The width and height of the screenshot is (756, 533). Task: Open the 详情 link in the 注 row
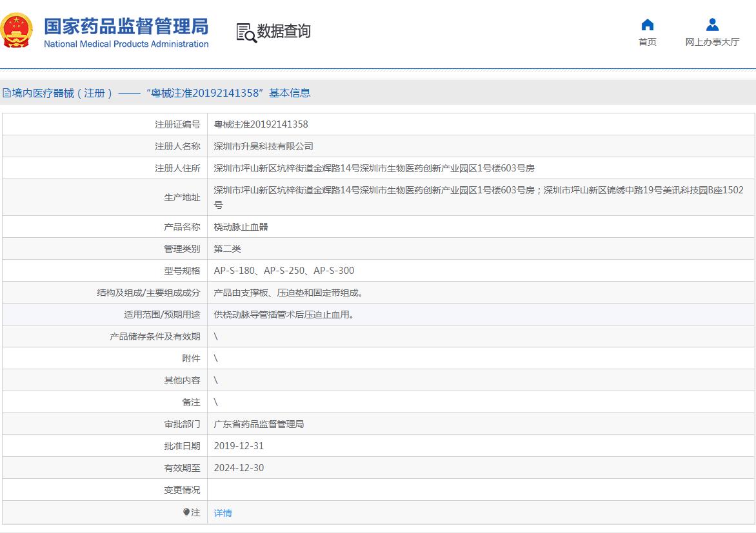click(x=223, y=513)
